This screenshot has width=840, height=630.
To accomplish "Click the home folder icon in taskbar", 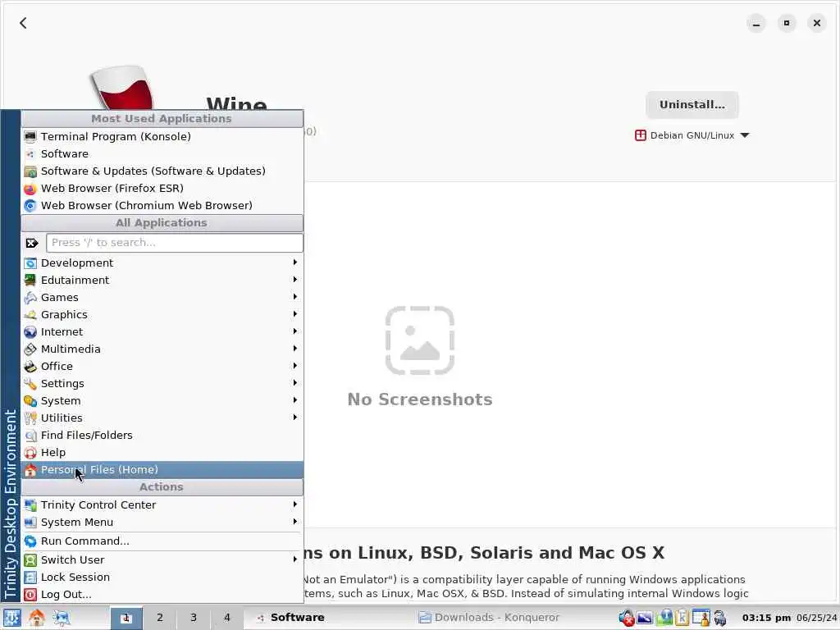I will [36, 618].
